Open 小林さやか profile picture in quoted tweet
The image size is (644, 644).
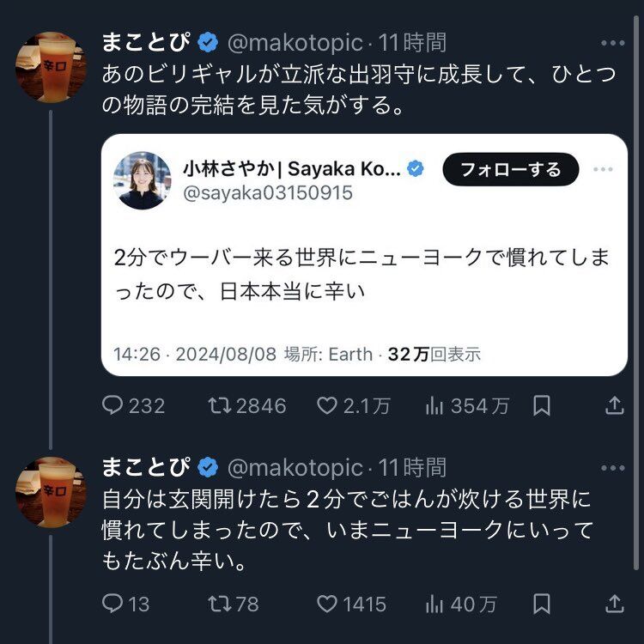pos(143,180)
